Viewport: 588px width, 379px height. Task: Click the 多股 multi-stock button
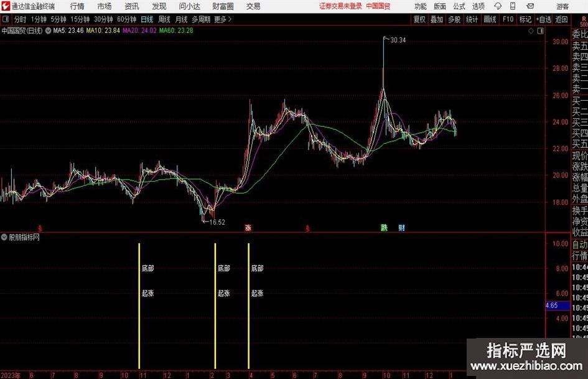454,19
